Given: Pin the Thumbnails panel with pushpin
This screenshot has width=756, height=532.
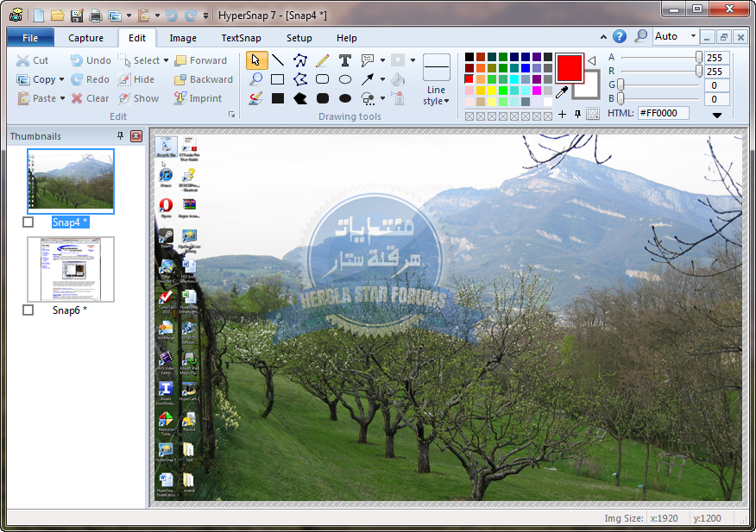Looking at the screenshot, I should point(121,136).
